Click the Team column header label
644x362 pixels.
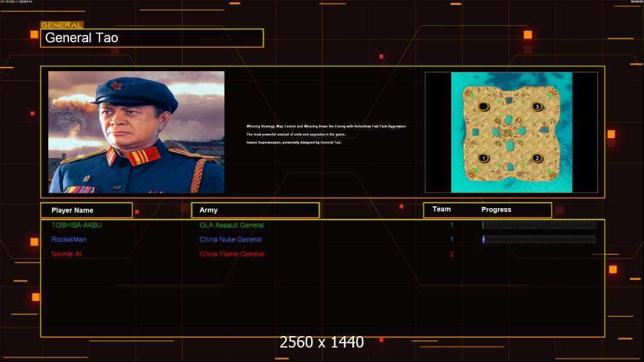(442, 209)
